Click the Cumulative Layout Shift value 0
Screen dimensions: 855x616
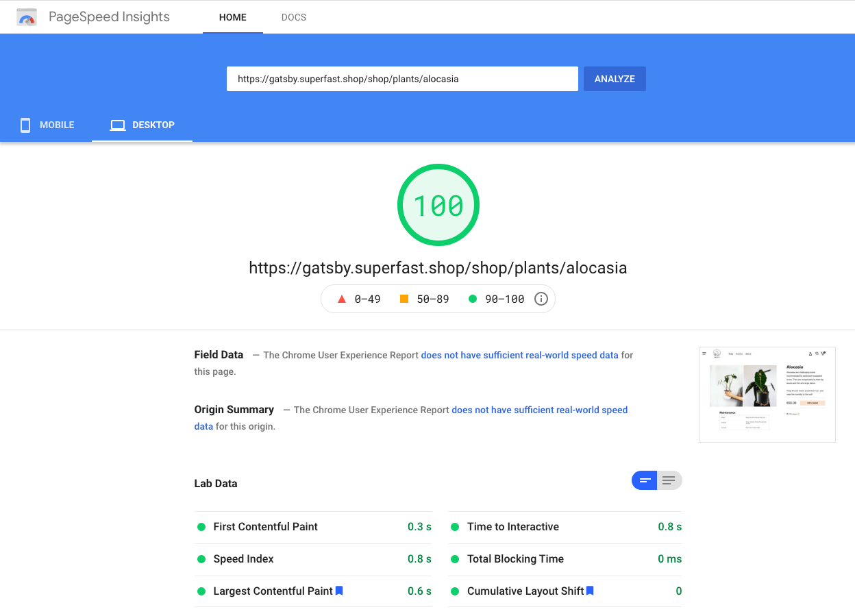pos(679,591)
